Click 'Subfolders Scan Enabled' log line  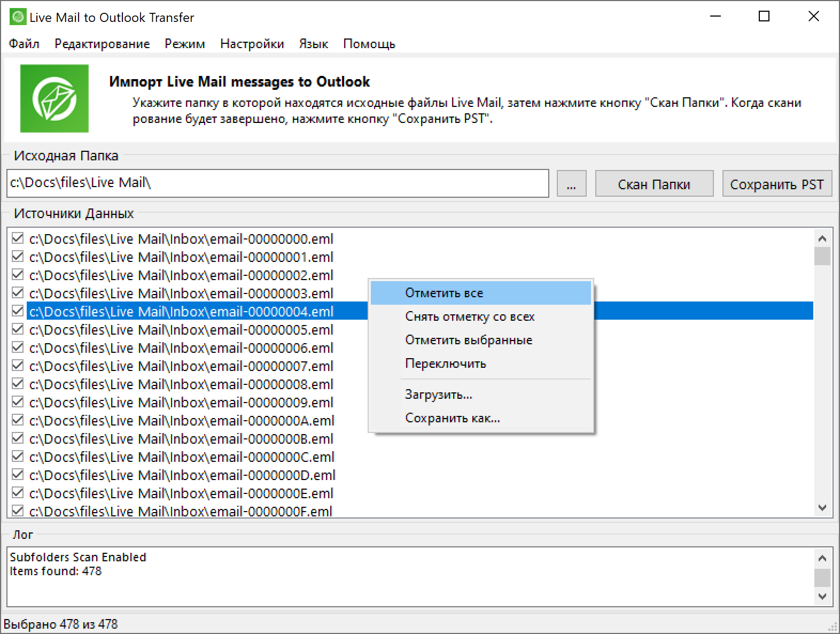click(78, 557)
